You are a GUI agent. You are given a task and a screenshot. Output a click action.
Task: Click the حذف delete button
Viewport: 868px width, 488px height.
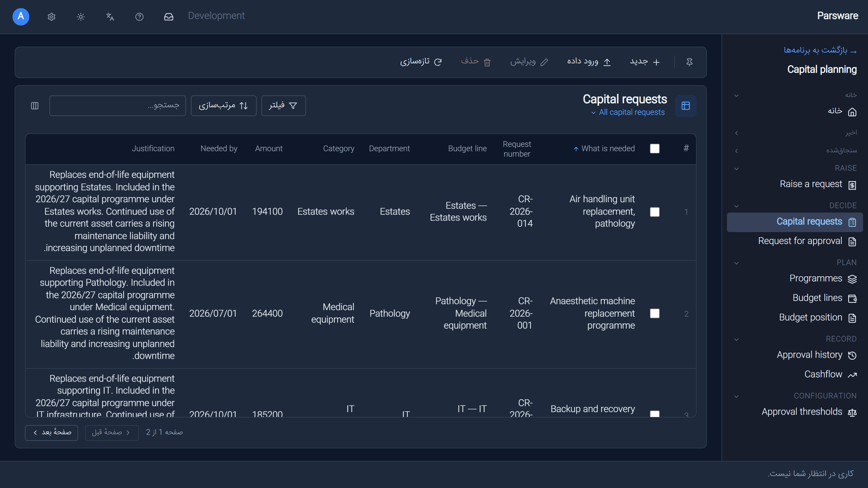pos(476,62)
